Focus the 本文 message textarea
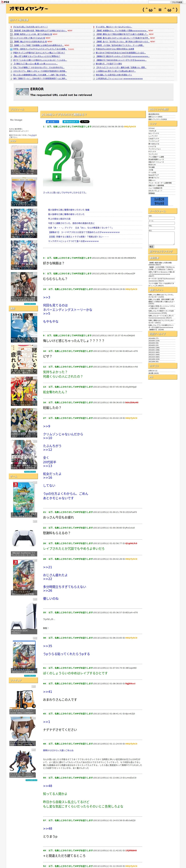This screenshot has height=868, width=186. (x=161, y=238)
